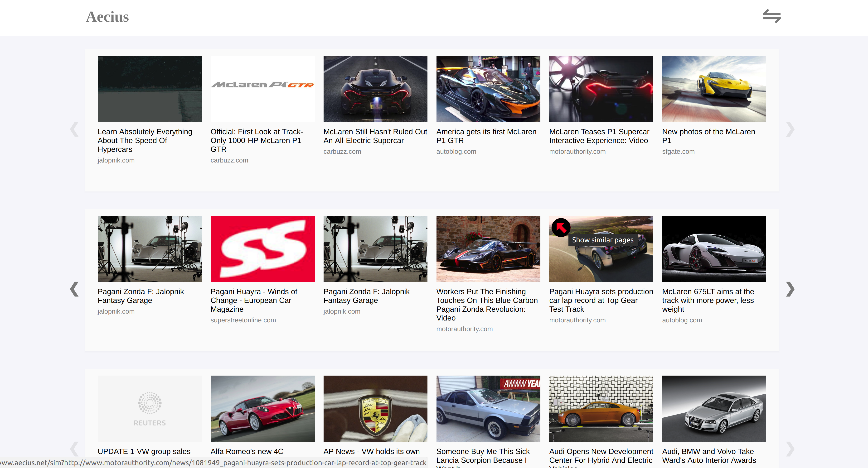Viewport: 868px width, 468px height.
Task: Open 'Alfa Romeo's new 4C' article
Action: (x=247, y=451)
